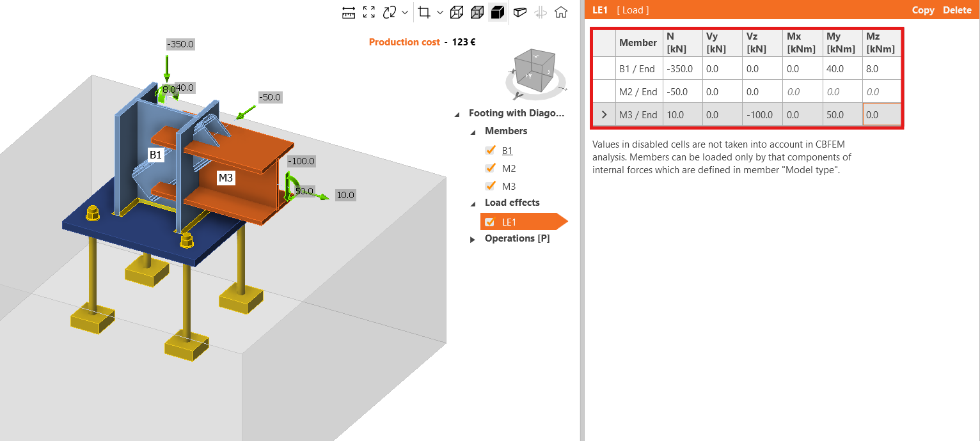Image resolution: width=980 pixels, height=441 pixels.
Task: Click the N [kN] column header
Action: (682, 43)
